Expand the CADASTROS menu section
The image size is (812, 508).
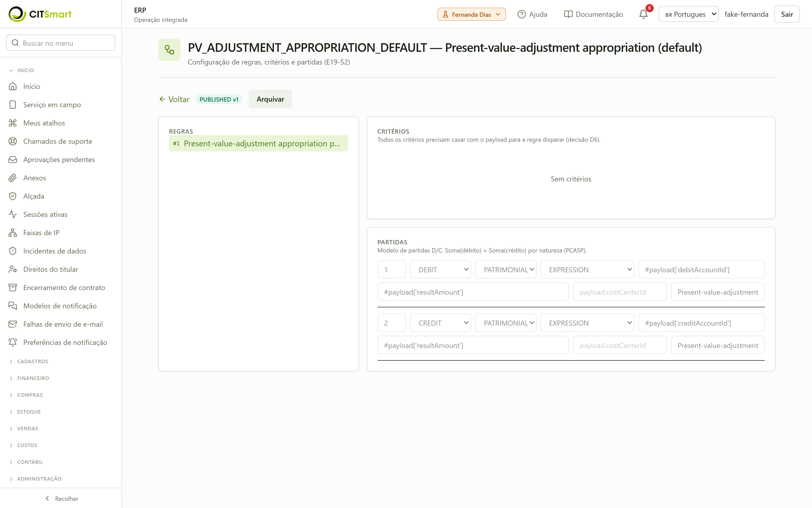click(32, 361)
